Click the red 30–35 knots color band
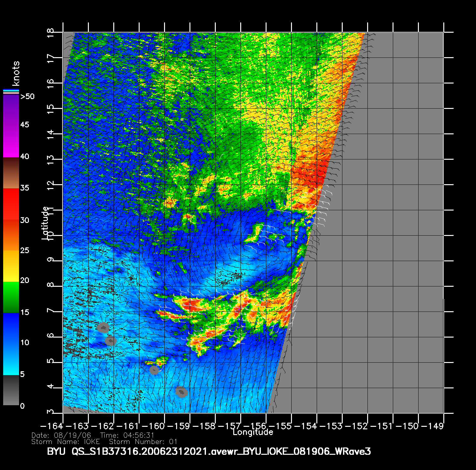 click(x=11, y=204)
